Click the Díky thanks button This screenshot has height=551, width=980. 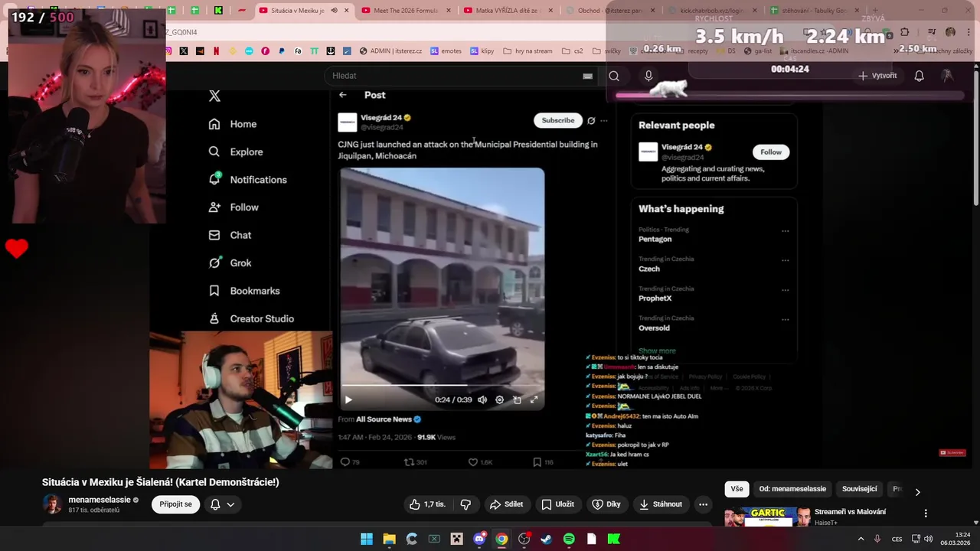point(606,504)
